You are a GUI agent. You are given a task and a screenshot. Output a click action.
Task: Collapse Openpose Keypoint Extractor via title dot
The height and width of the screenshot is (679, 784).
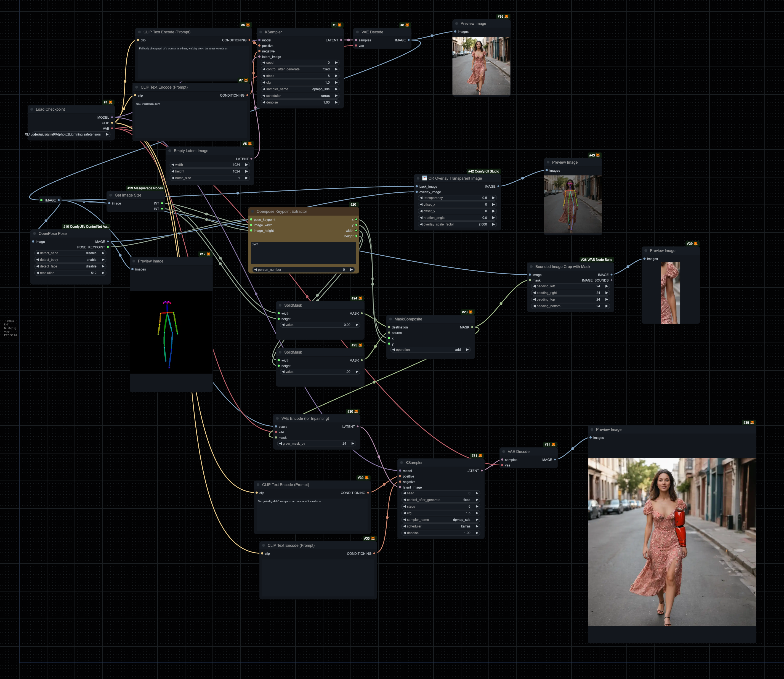(253, 211)
